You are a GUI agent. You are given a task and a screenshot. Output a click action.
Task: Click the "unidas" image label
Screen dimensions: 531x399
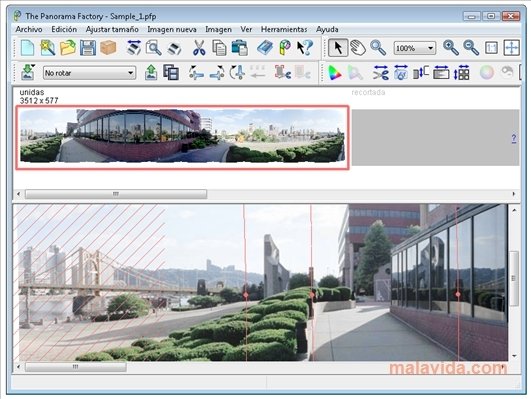tap(32, 92)
